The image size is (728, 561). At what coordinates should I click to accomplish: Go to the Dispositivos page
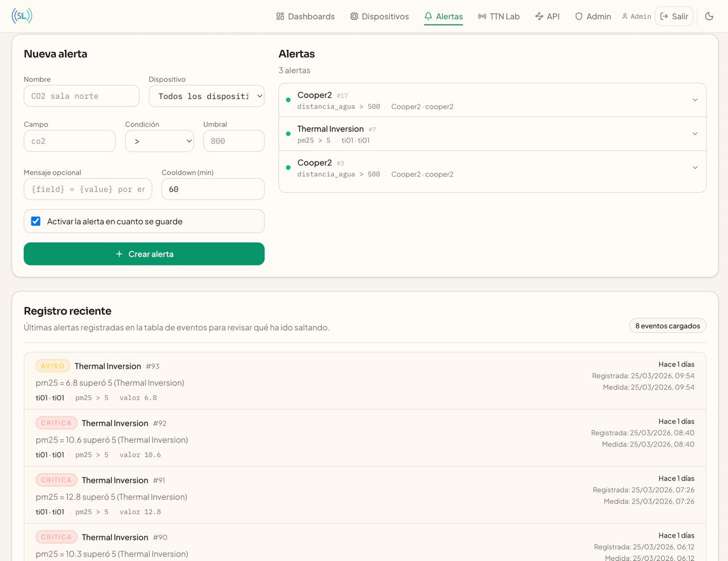[379, 16]
